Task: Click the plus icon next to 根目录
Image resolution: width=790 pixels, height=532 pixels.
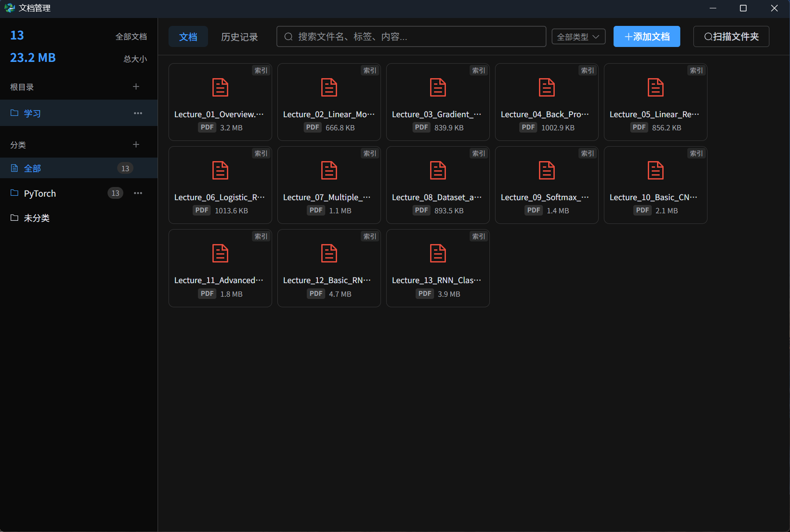Action: tap(136, 86)
